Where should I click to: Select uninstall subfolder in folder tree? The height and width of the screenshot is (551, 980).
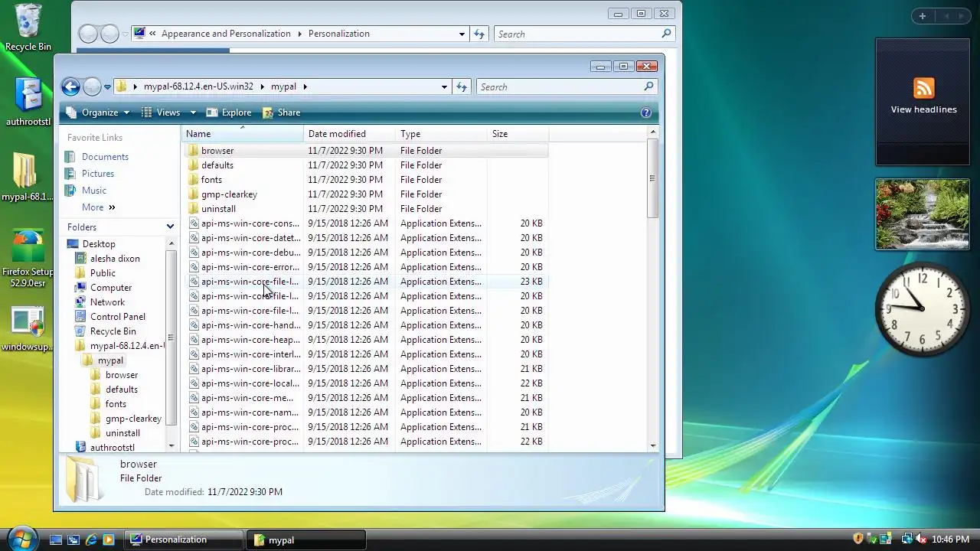tap(122, 433)
